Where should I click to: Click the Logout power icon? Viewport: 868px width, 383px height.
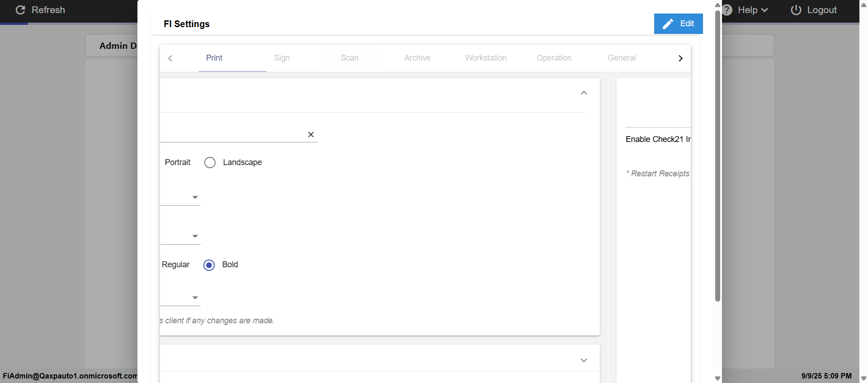(796, 10)
